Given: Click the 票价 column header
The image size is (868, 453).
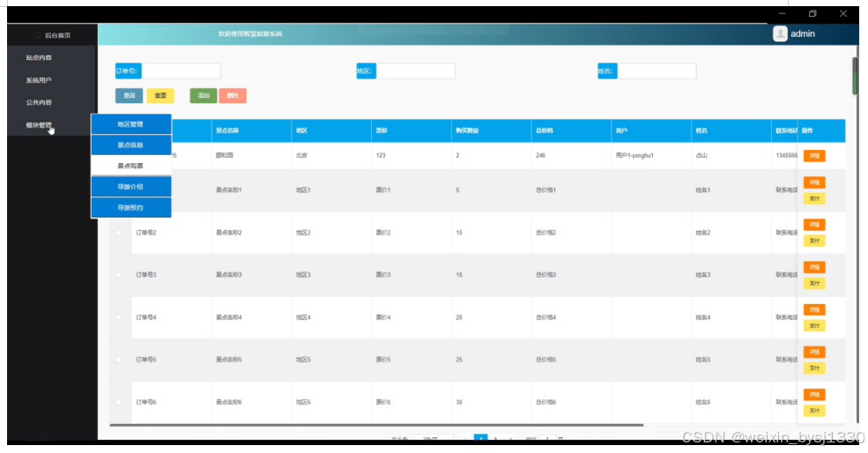Looking at the screenshot, I should point(412,130).
